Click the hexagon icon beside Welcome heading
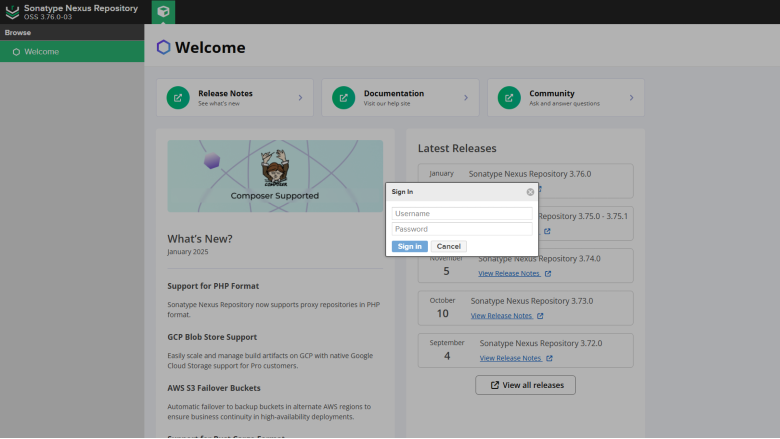Screen dimensions: 780x439 pos(163,47)
